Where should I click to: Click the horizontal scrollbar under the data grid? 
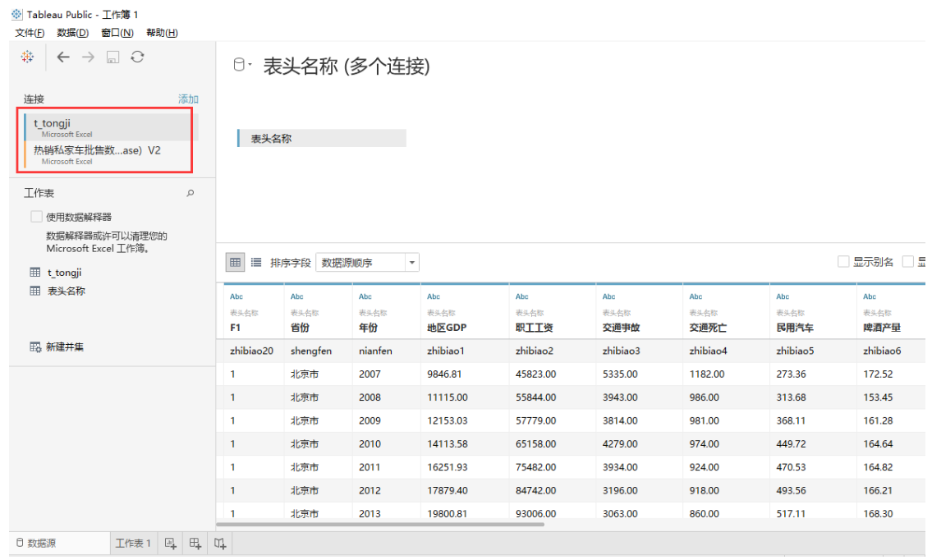pyautogui.click(x=380, y=525)
